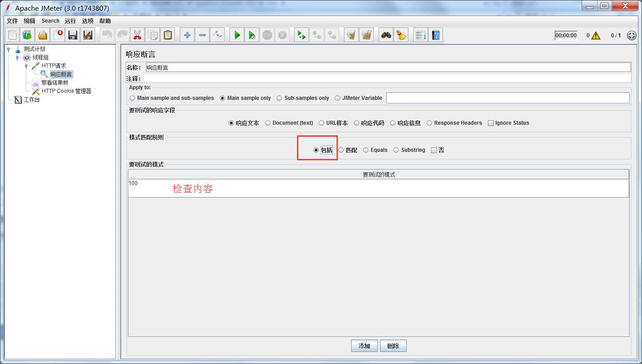Image resolution: width=642 pixels, height=364 pixels.
Task: Expand all nodes with plus icon
Action: (x=187, y=35)
